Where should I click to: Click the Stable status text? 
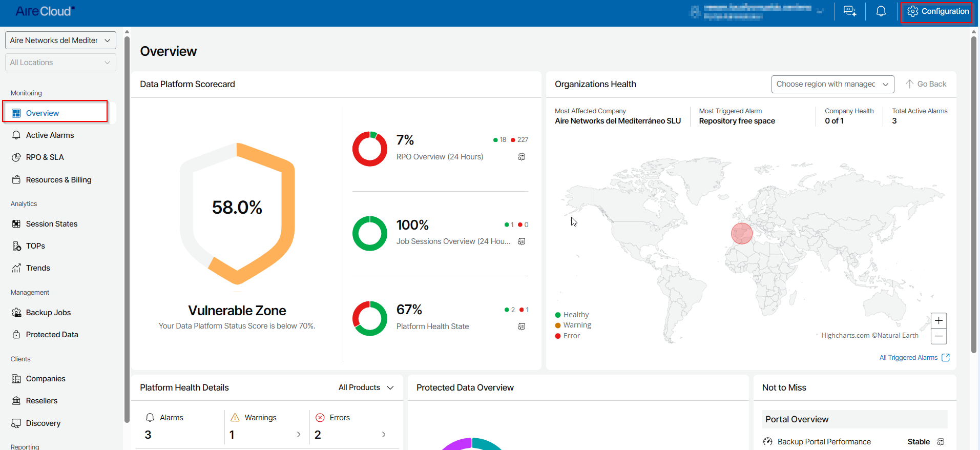(x=919, y=442)
